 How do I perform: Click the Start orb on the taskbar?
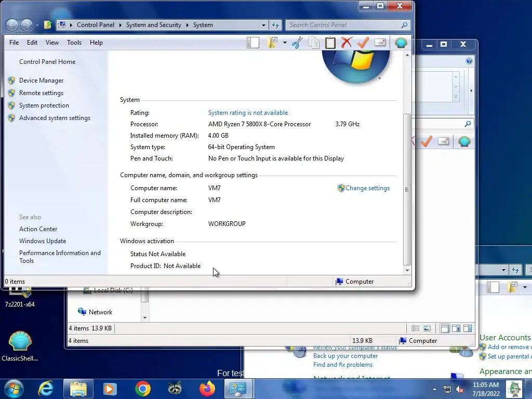[14, 389]
